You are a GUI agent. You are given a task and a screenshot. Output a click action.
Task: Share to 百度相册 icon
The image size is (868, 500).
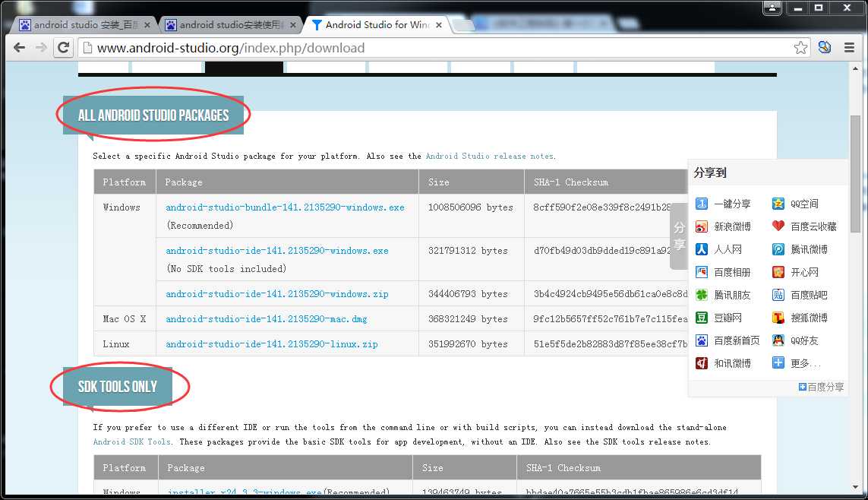click(x=702, y=272)
